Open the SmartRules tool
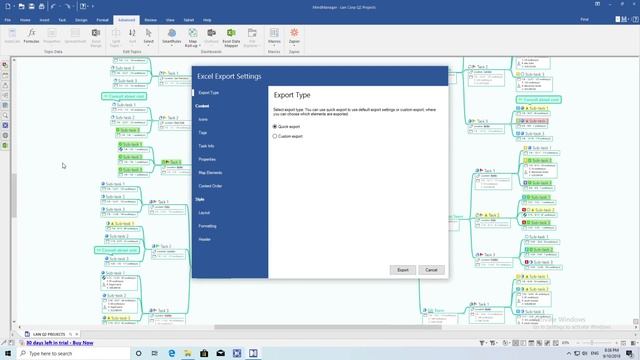This screenshot has width=640, height=360. click(x=172, y=36)
